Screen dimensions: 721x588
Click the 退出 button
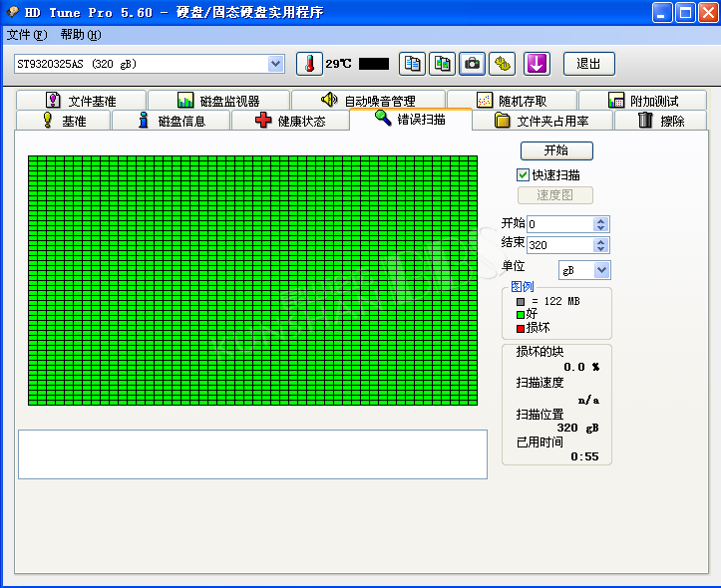tap(588, 64)
